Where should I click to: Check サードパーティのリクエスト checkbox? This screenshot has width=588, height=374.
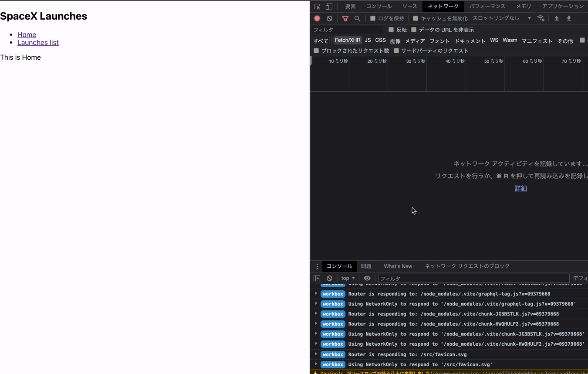tap(396, 51)
